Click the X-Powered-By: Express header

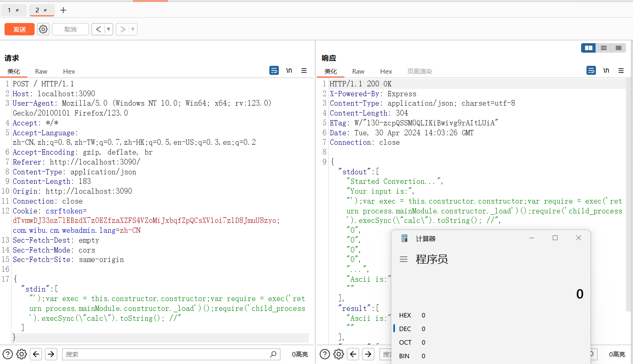[373, 94]
